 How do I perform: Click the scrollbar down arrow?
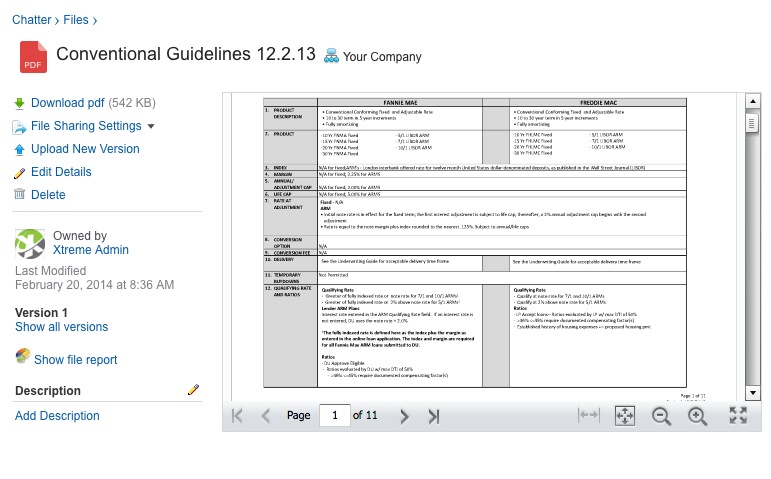click(x=753, y=393)
